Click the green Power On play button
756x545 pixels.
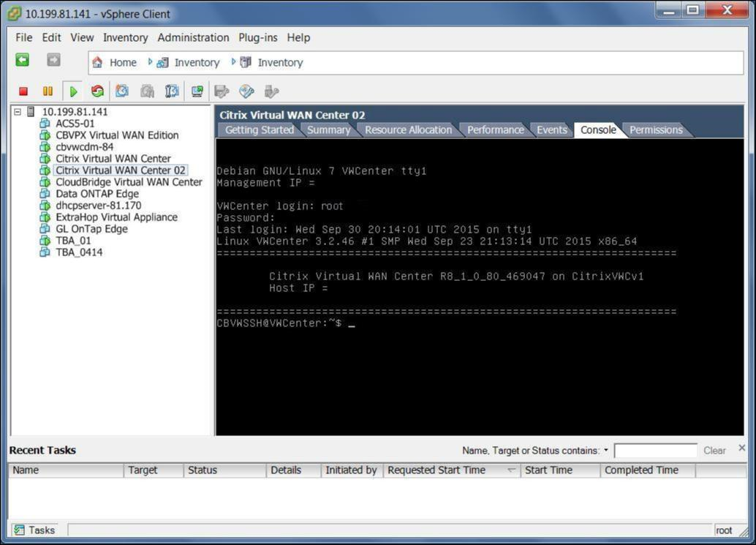(73, 91)
